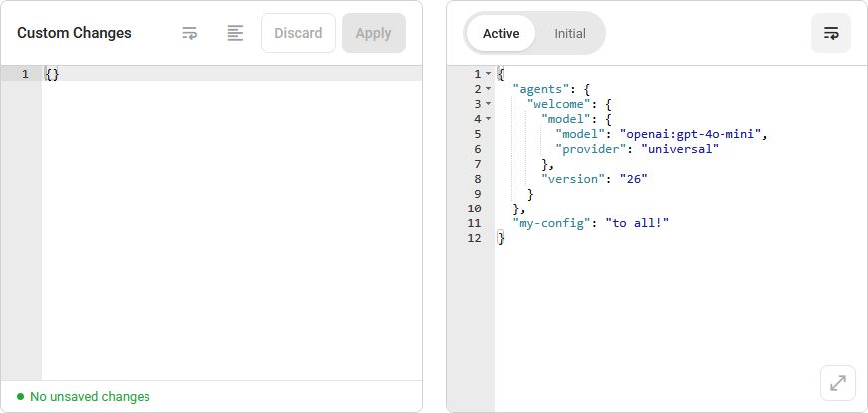Switch to the Active tab
Viewport: 868px width, 413px height.
point(501,33)
